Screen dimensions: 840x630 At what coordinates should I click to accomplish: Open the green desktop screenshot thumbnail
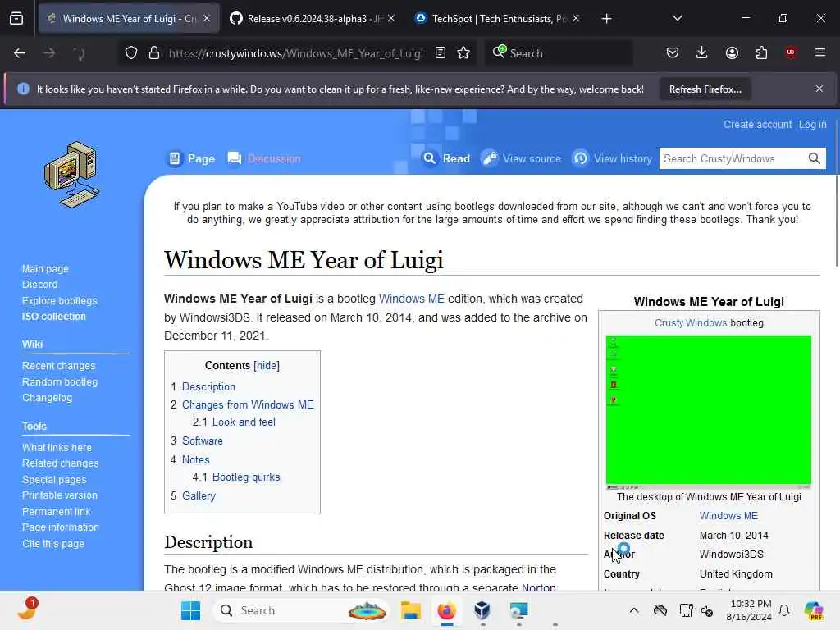[x=708, y=412]
